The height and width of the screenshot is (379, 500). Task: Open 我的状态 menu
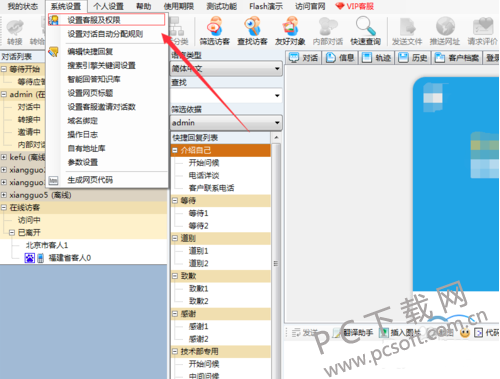coord(23,6)
